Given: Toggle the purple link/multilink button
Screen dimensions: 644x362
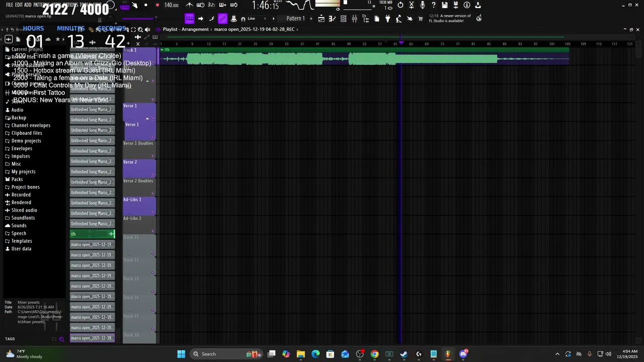Looking at the screenshot, I should 222,19.
